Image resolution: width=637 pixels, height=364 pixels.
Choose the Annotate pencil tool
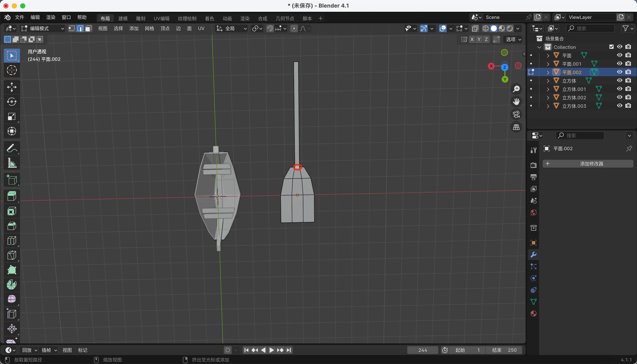point(12,148)
